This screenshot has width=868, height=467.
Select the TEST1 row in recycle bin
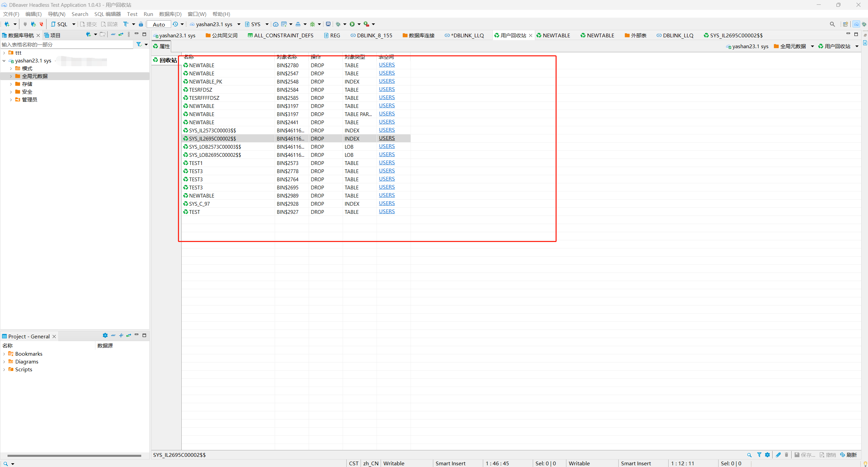click(296, 163)
